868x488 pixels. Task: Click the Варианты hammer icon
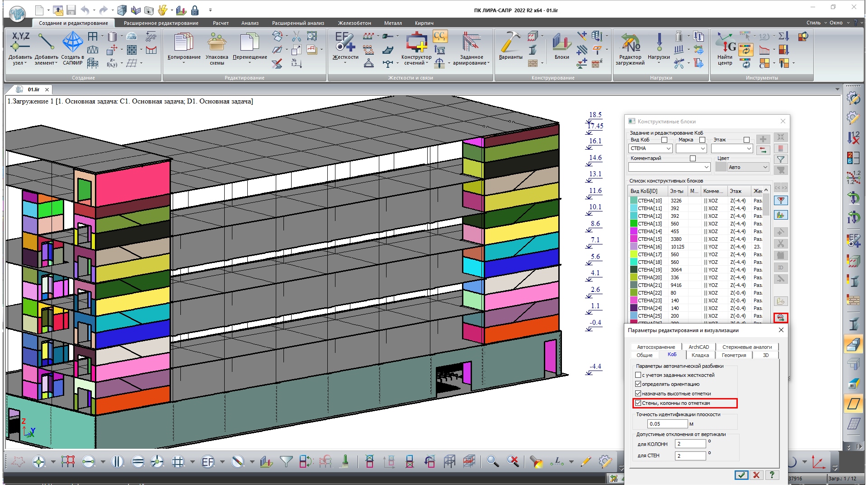(510, 43)
